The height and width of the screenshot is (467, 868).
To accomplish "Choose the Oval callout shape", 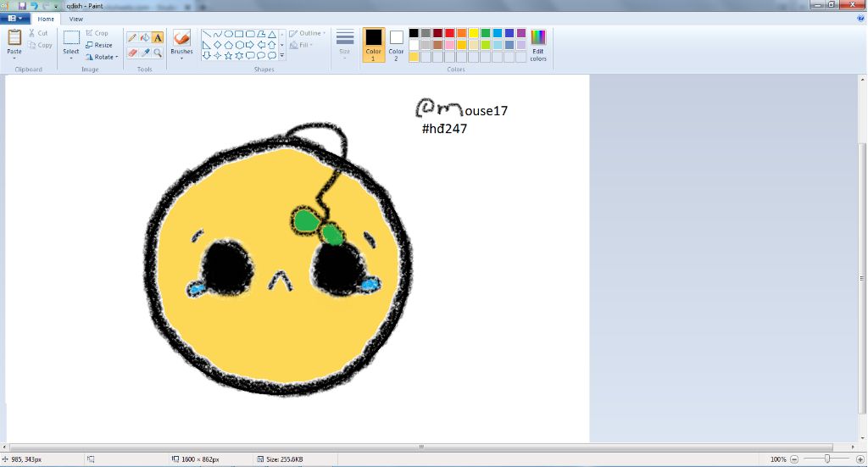I will pos(261,55).
